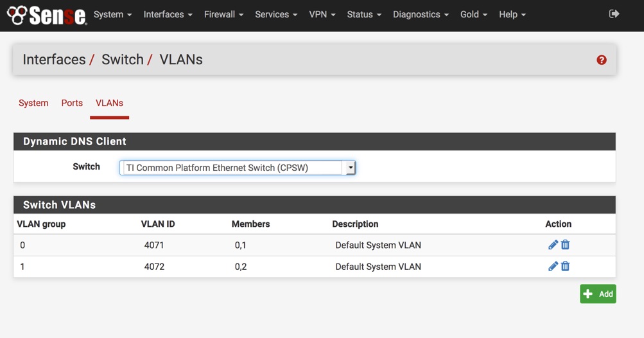Switch to the Ports tab
This screenshot has width=644, height=338.
(72, 103)
